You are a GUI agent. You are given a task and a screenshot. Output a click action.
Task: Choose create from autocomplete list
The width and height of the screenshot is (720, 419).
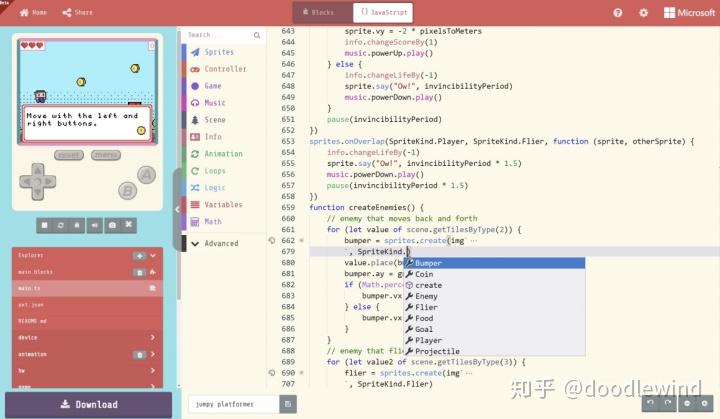(494, 285)
